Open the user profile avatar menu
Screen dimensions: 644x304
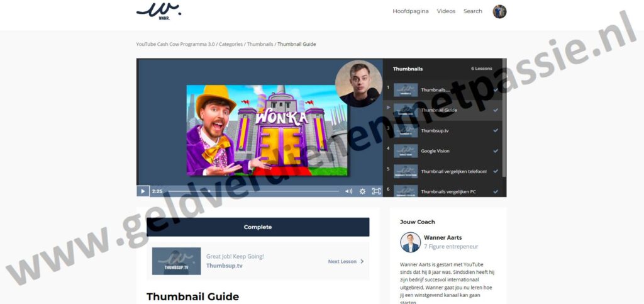coord(499,11)
